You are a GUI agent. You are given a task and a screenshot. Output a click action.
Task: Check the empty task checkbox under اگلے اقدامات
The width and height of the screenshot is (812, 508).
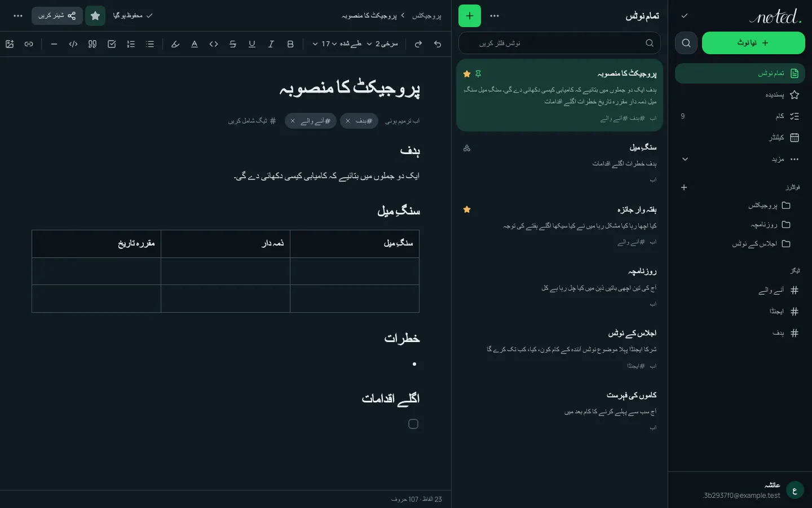(x=413, y=424)
